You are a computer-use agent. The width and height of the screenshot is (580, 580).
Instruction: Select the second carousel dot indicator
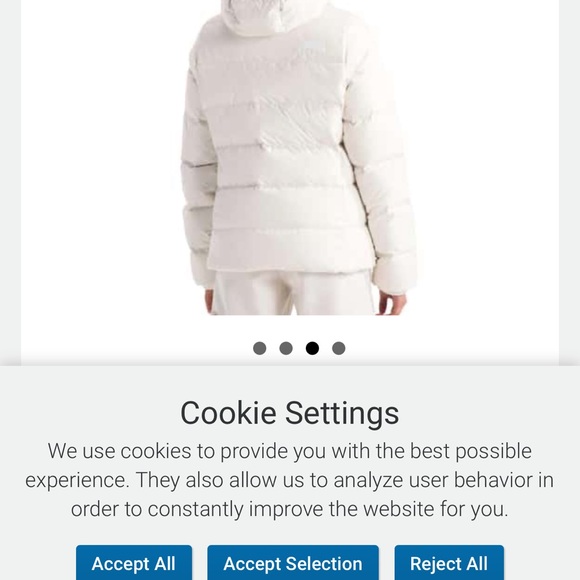coord(286,348)
